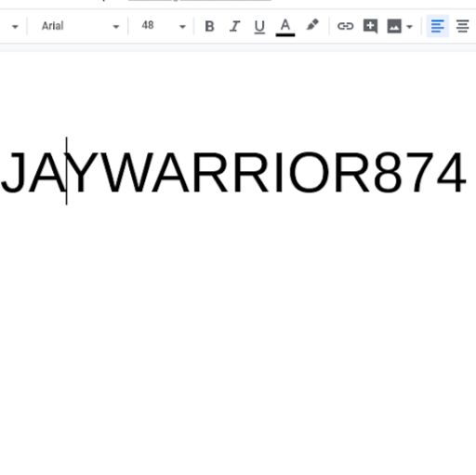
Task: Click the blank page area below the text
Action: pos(238,341)
